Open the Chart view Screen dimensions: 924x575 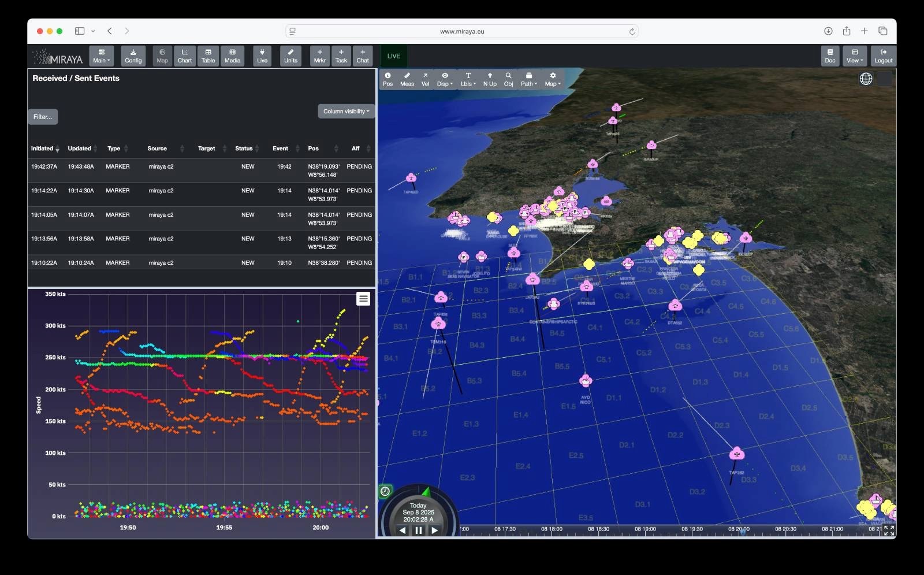coord(185,56)
